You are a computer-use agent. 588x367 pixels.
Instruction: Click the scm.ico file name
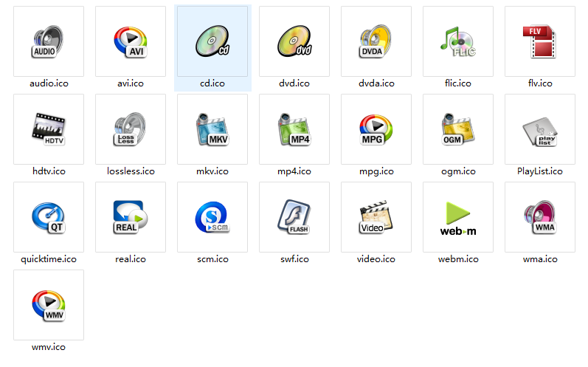[212, 259]
